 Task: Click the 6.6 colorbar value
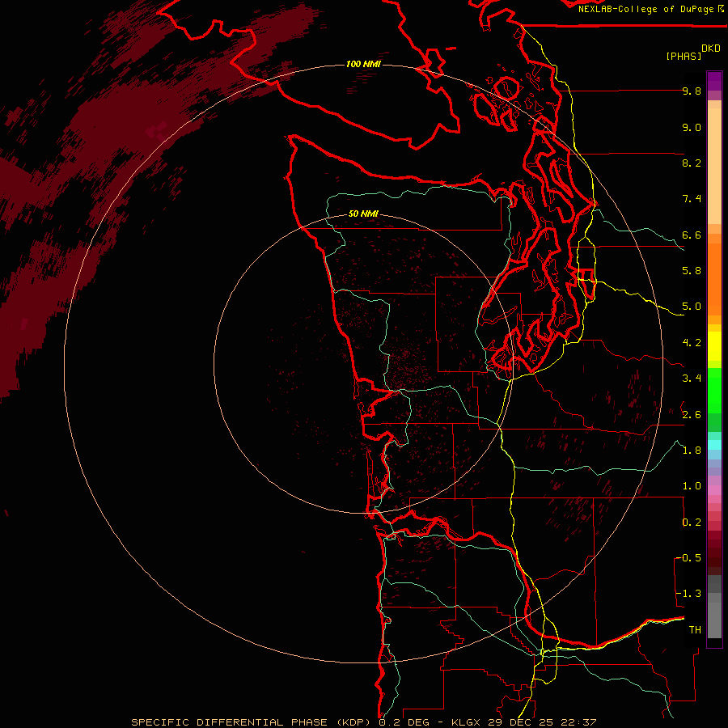692,235
